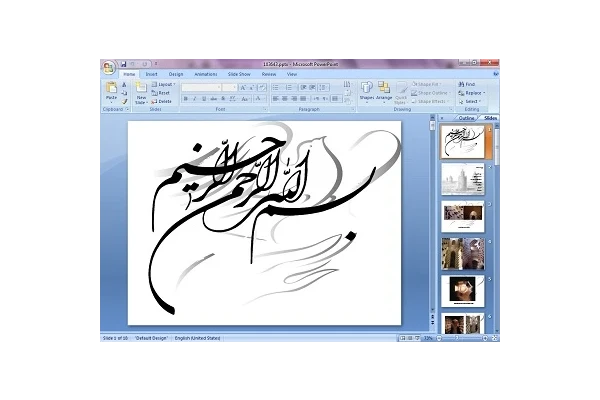Customize Quick Access Toolbar dropdown arrow
600x400 pixels.
(156, 64)
